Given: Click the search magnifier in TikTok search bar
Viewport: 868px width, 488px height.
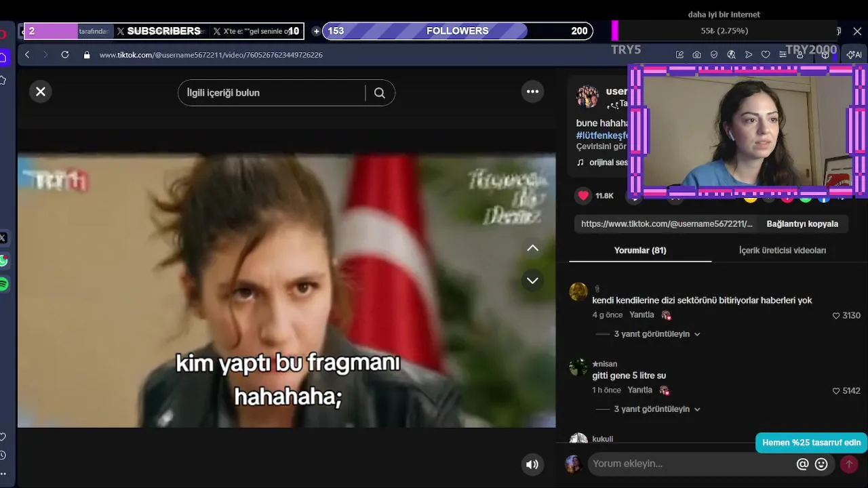Looking at the screenshot, I should tap(380, 93).
